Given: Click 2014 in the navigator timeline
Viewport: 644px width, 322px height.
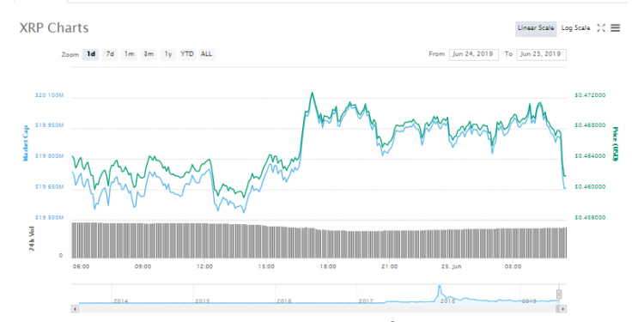Looking at the screenshot, I should 121,301.
